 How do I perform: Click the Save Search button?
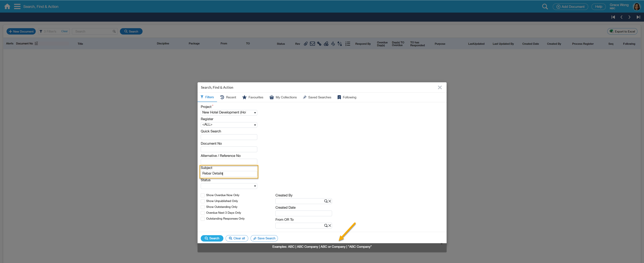[x=264, y=238]
